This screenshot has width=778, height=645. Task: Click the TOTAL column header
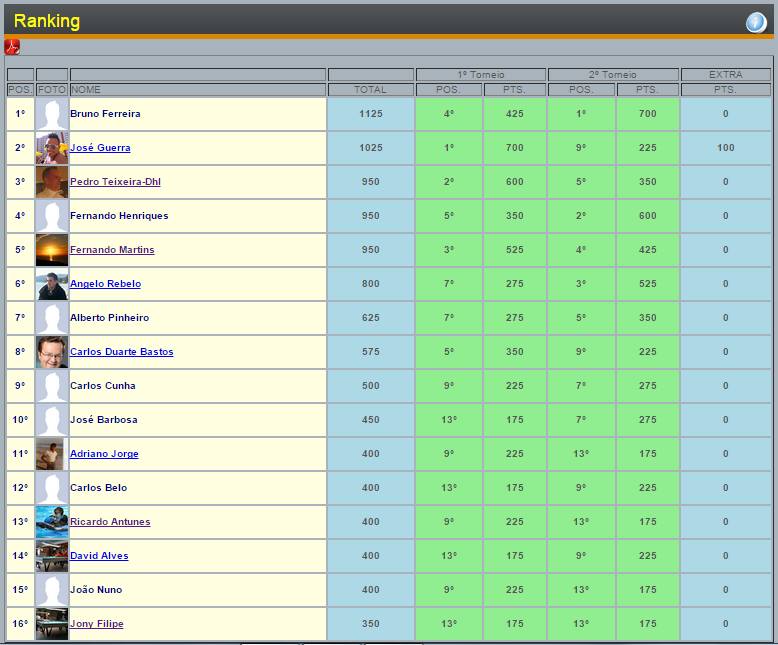[370, 90]
